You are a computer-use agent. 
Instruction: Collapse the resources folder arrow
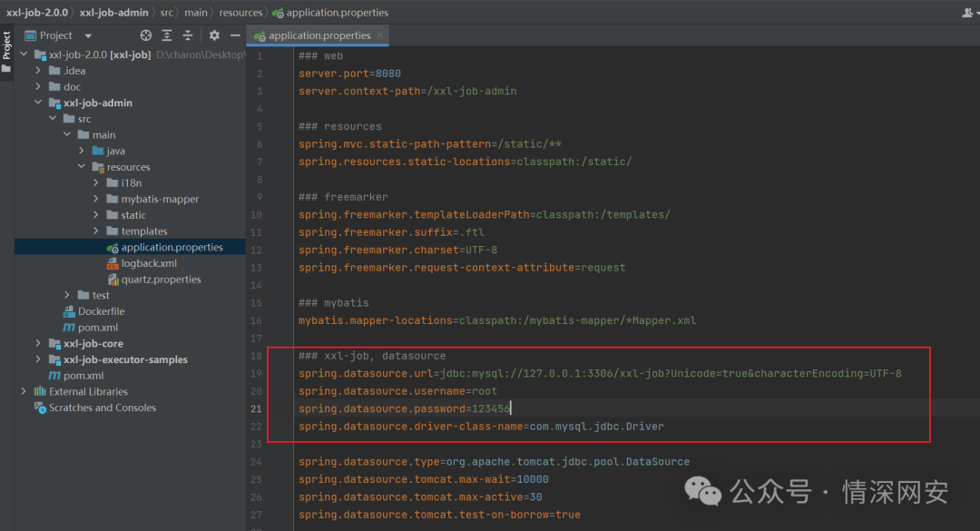[x=82, y=167]
